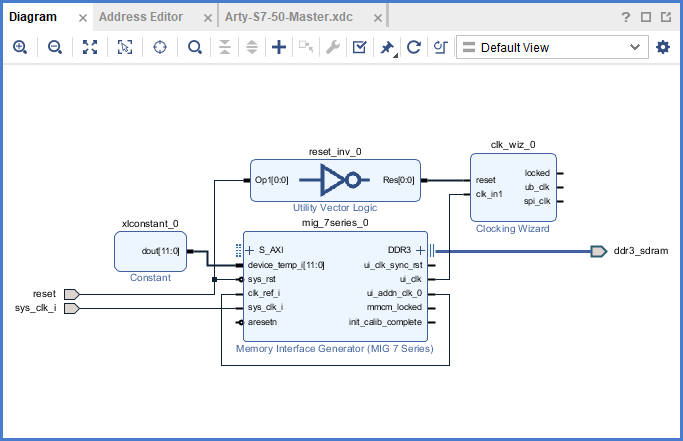Viewport: 683px width, 441px height.
Task: Click the optimize routing icon
Action: 440,47
